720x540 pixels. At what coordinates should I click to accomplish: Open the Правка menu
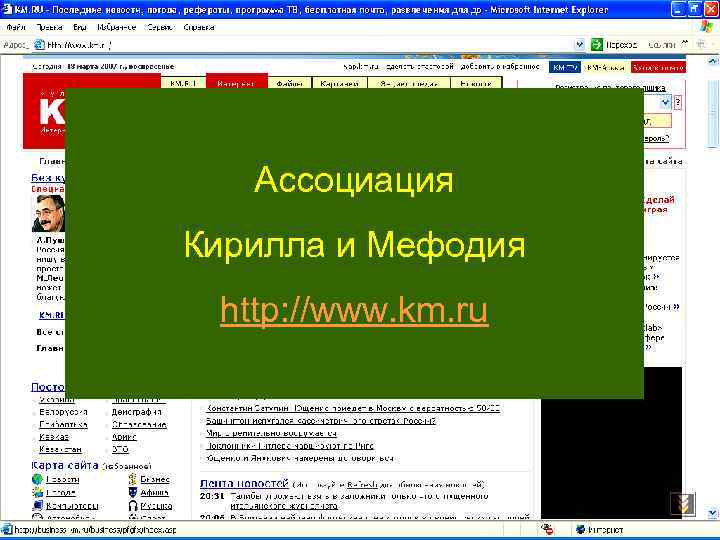coord(50,28)
